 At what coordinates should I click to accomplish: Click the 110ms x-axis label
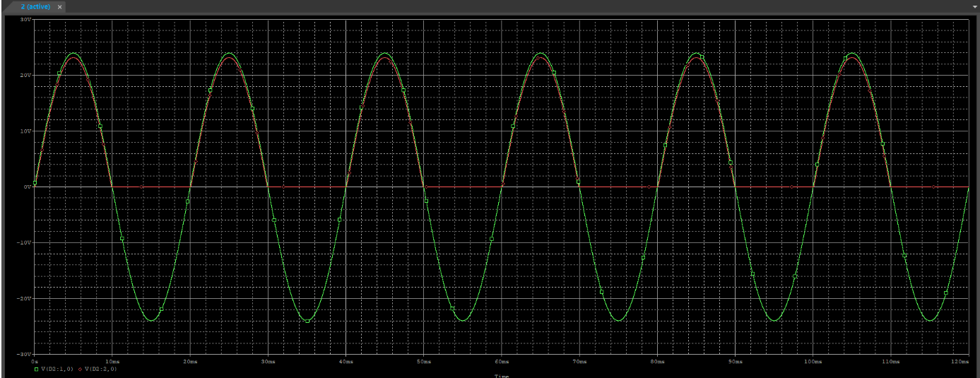pos(891,361)
